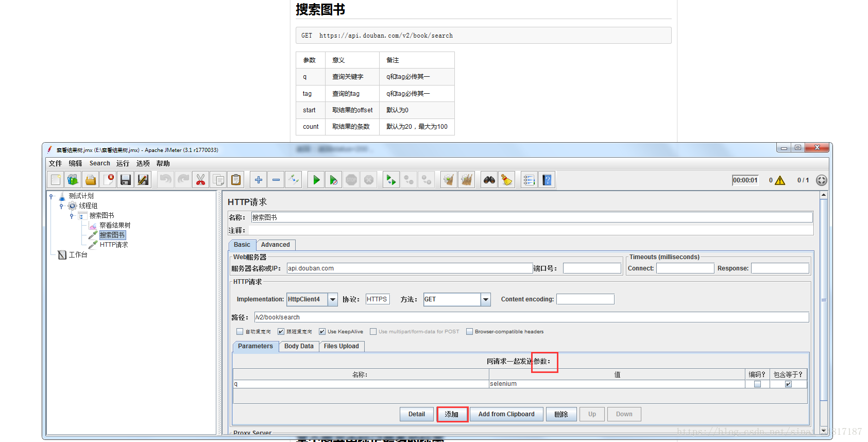Viewport: 868px width, 442px height.
Task: Open the Templates icon in toolbar
Action: click(x=73, y=180)
